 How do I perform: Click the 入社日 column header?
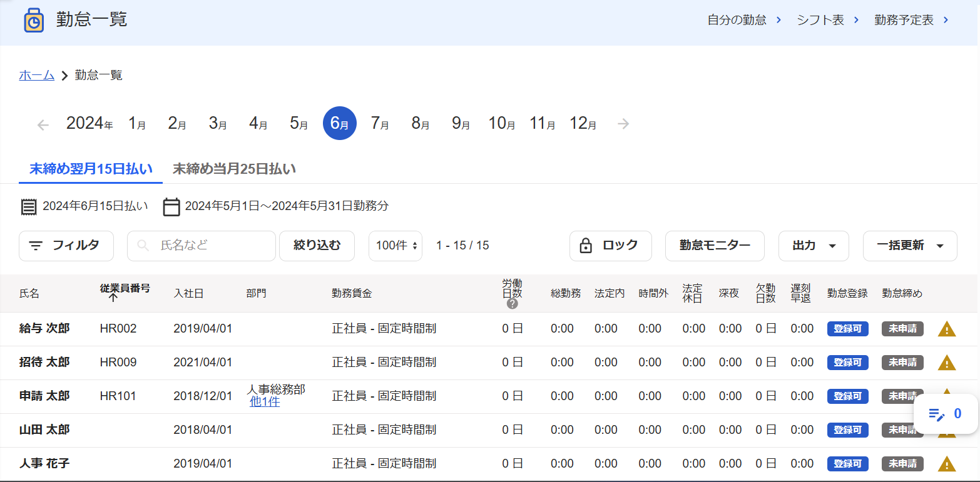[x=189, y=293]
